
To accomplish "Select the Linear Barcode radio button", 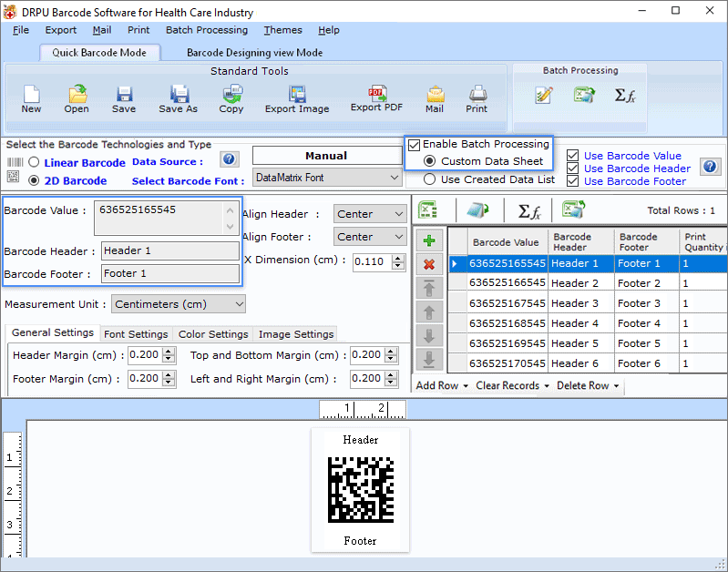I will point(34,162).
